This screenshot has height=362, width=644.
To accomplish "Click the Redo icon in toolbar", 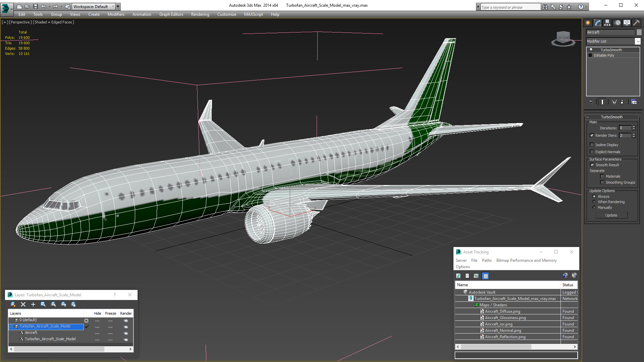I will [55, 6].
